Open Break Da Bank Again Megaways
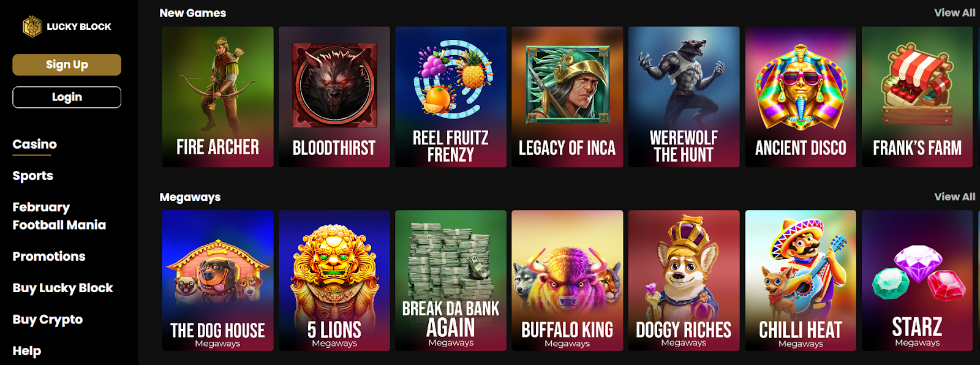980x365 pixels. [451, 280]
